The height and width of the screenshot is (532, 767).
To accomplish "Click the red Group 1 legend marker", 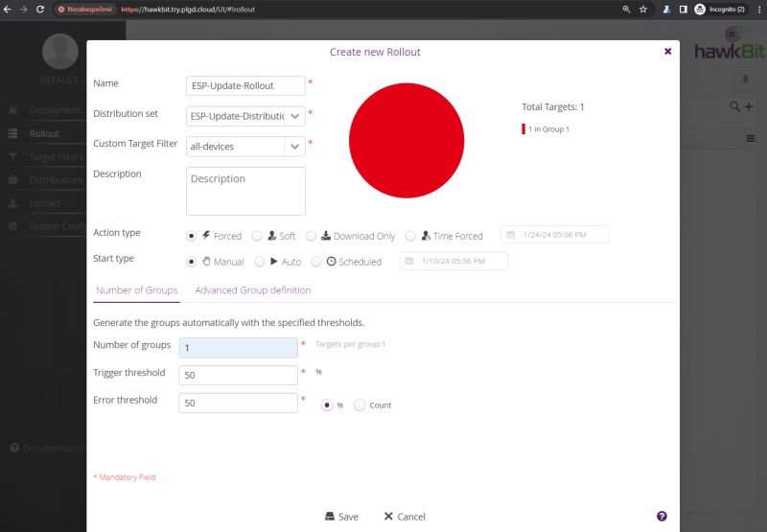I will (523, 129).
